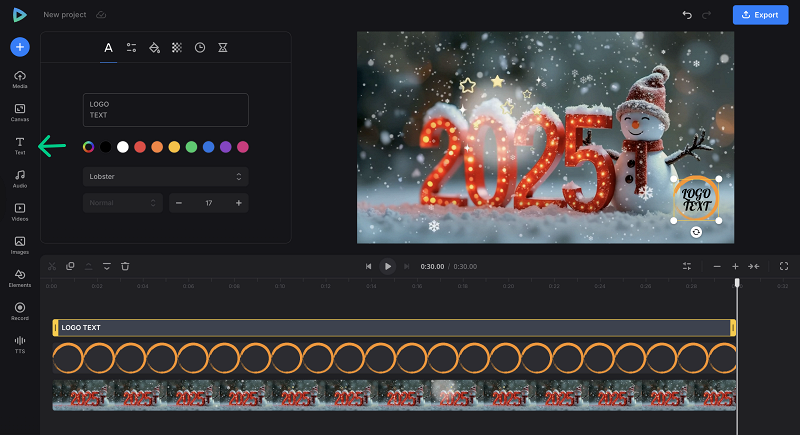Open the Canvas settings panel
The image size is (800, 435).
(20, 113)
